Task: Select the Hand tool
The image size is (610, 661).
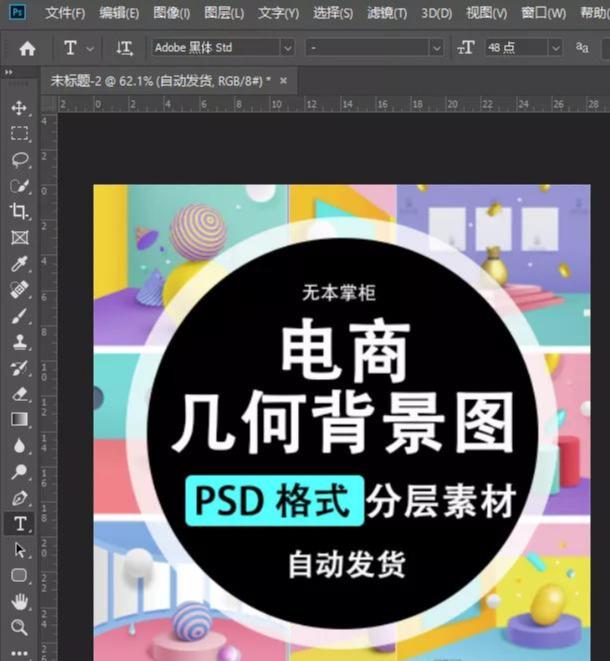Action: [x=19, y=602]
